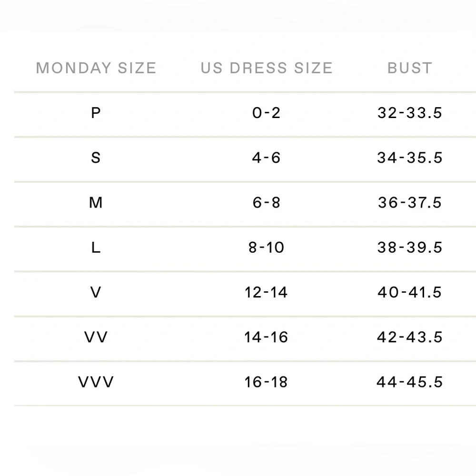Click the 12-14 dress size cell
Image resolution: width=476 pixels, height=476 pixels.
tap(266, 292)
